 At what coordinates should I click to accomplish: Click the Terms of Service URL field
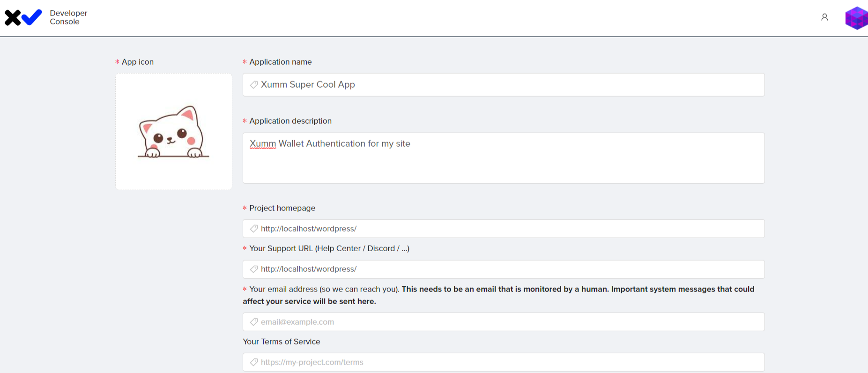(504, 362)
